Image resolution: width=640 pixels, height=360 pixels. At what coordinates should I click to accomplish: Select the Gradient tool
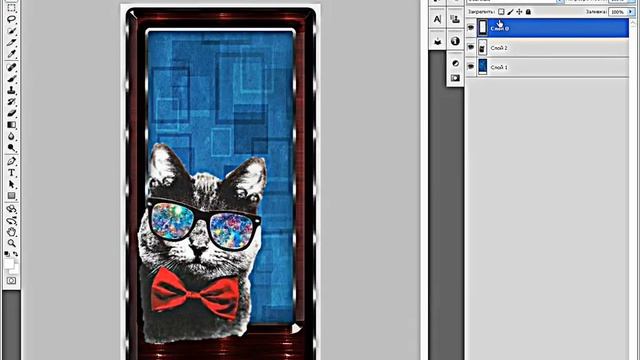tap(11, 124)
